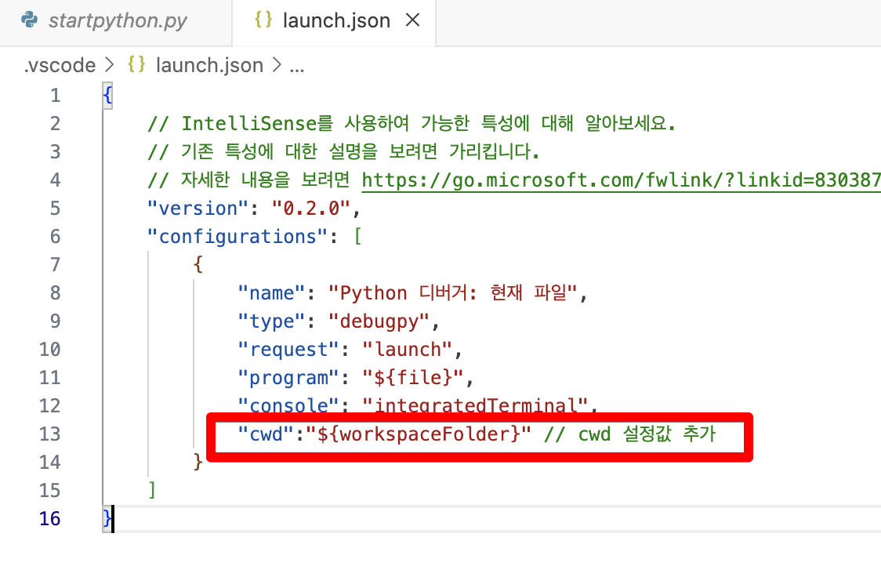This screenshot has width=881, height=588.
Task: Click the braces icon in the breadcrumb bar
Action: coord(135,65)
